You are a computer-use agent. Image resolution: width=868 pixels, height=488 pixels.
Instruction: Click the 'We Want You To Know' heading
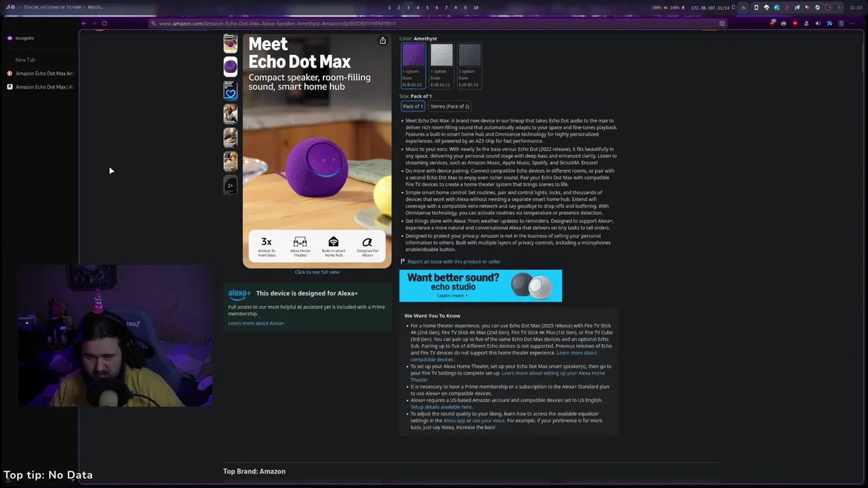[432, 316]
